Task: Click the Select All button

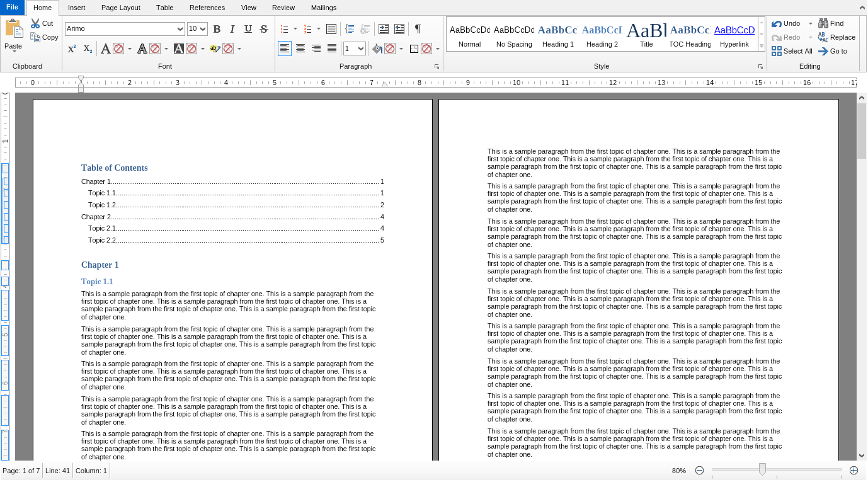Action: tap(792, 51)
